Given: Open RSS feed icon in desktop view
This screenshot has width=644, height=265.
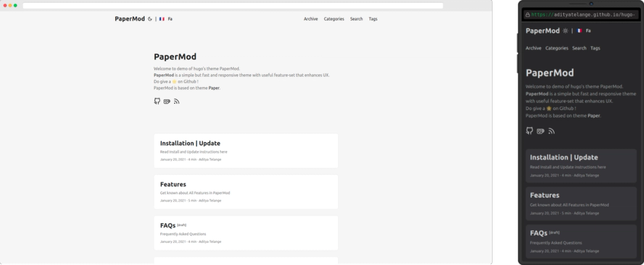Looking at the screenshot, I should tap(176, 101).
